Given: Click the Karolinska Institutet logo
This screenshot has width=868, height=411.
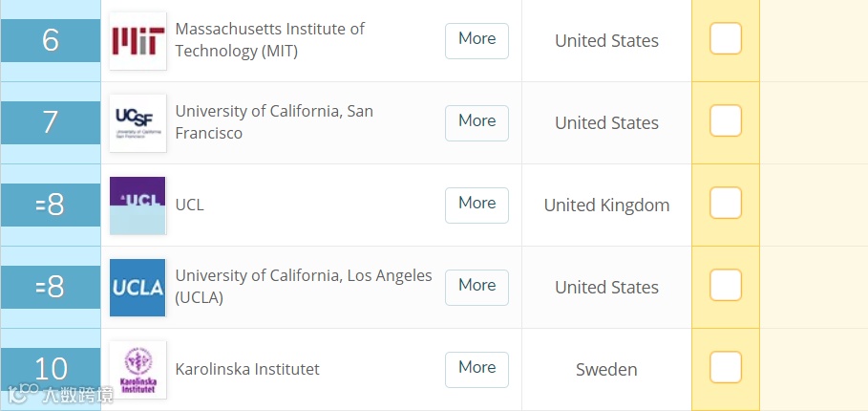Looking at the screenshot, I should click(x=138, y=370).
